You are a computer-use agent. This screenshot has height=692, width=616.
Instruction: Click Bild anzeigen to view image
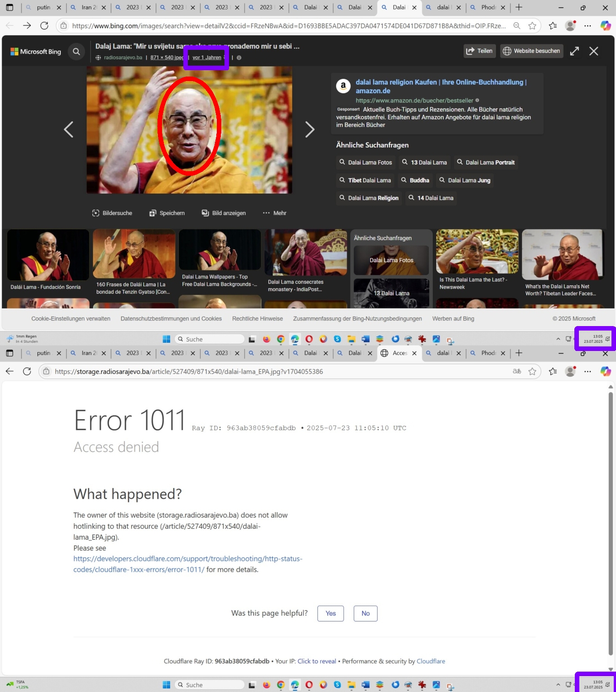click(224, 213)
